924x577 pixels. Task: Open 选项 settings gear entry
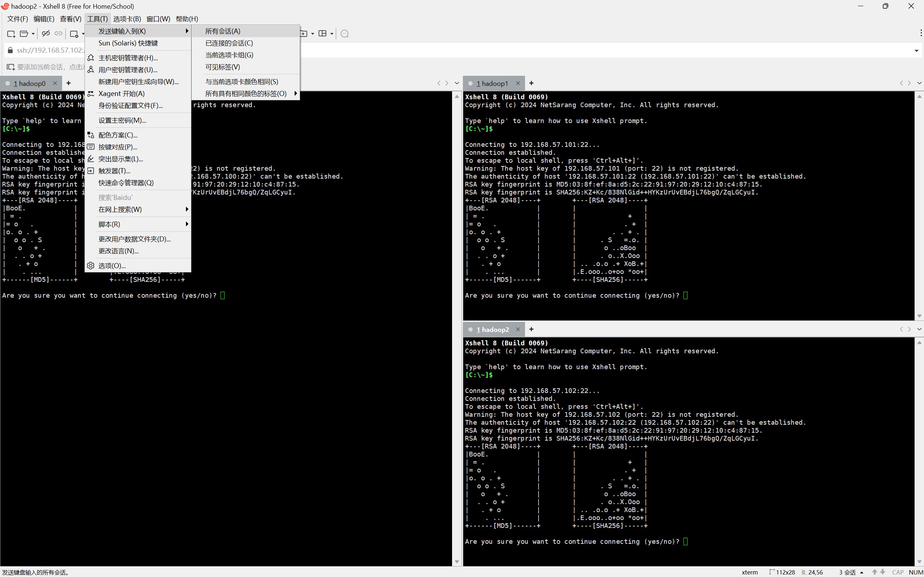[112, 266]
